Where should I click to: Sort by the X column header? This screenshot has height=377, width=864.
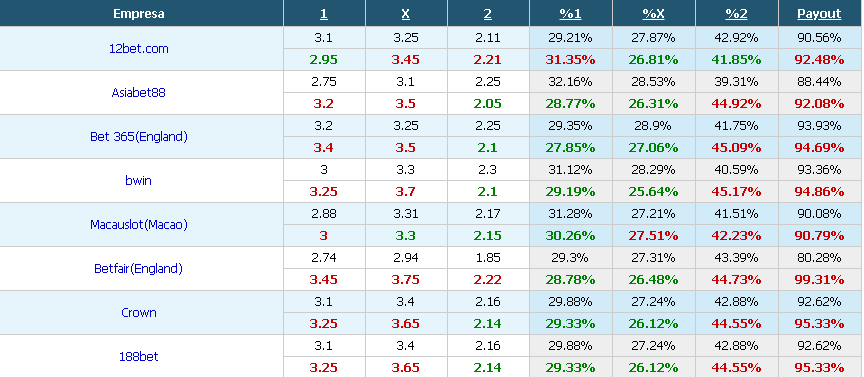pos(406,14)
